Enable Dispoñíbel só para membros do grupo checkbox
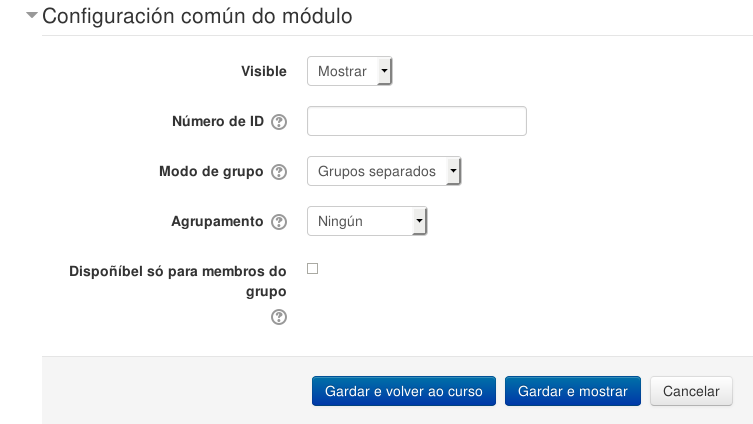This screenshot has width=753, height=424. (x=312, y=269)
